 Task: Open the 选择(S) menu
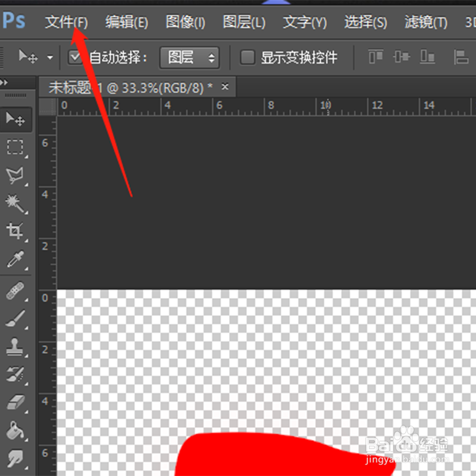point(365,22)
